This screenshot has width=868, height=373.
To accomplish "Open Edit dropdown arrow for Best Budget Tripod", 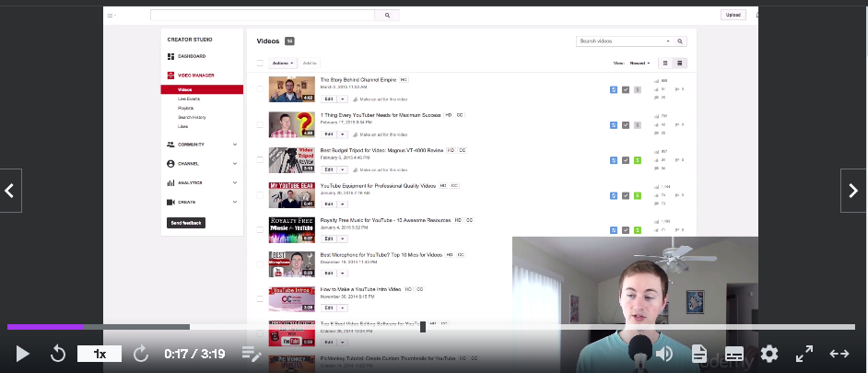I will pos(343,169).
